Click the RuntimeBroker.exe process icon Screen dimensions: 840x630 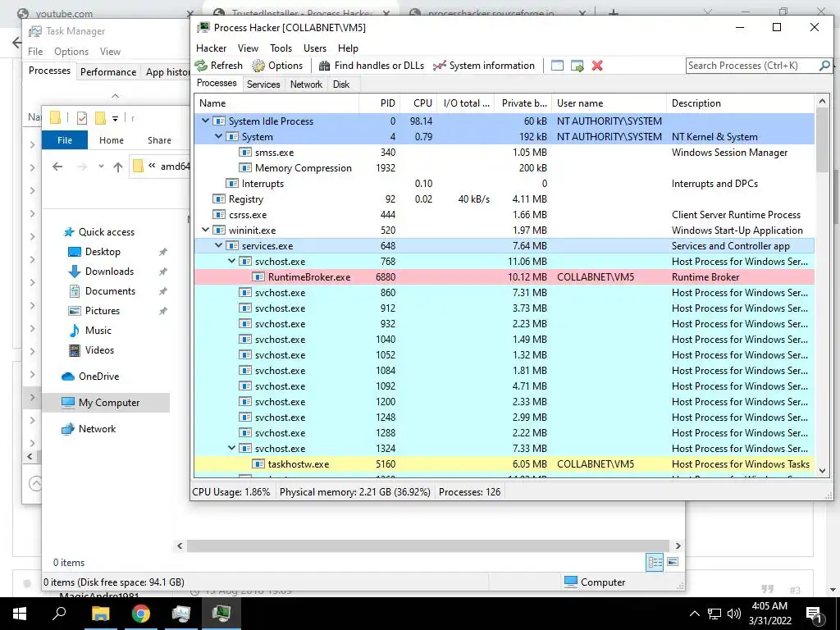click(x=258, y=277)
